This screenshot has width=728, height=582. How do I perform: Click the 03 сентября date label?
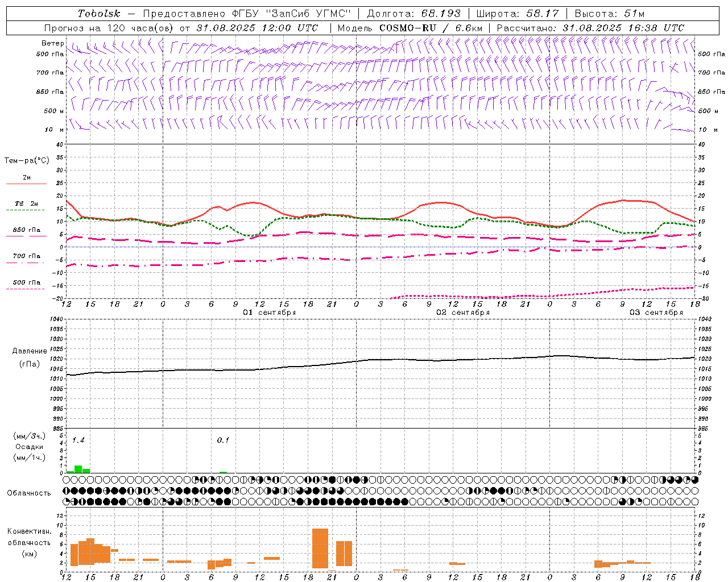656,313
